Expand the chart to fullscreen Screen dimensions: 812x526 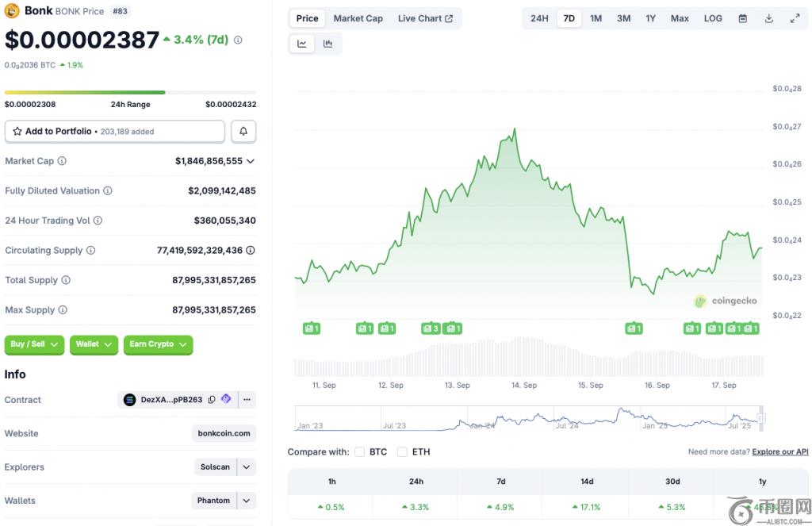coord(795,18)
